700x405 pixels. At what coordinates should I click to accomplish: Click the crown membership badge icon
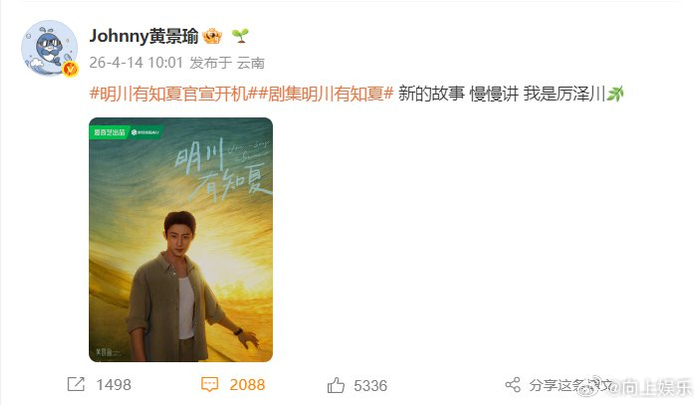(212, 36)
